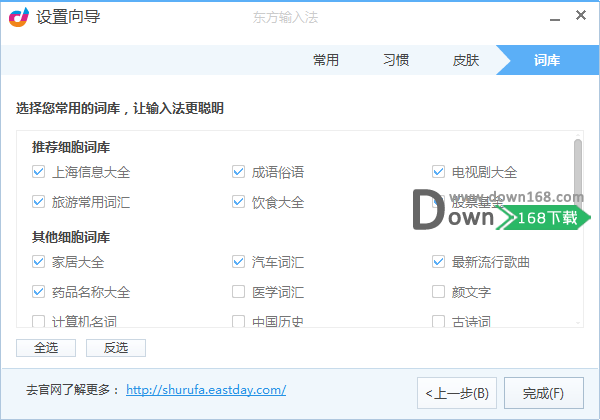Image resolution: width=600 pixels, height=420 pixels.
Task: Select the 词库 step tab
Action: tap(547, 60)
